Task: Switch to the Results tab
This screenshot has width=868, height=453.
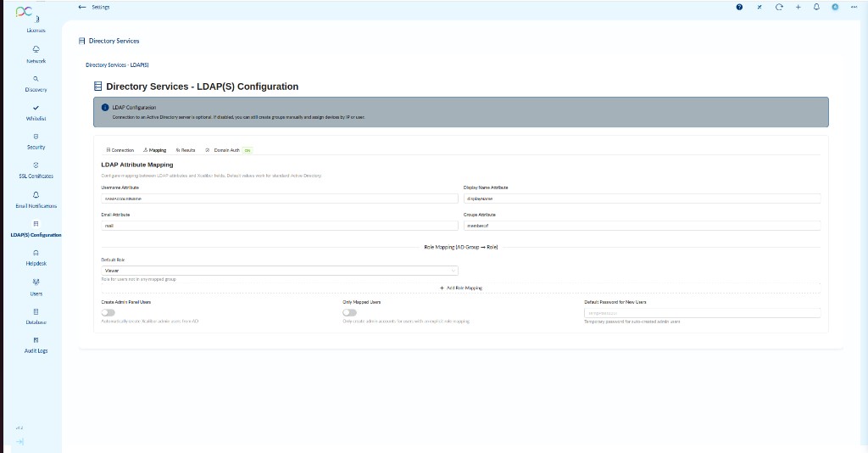Action: pos(186,150)
